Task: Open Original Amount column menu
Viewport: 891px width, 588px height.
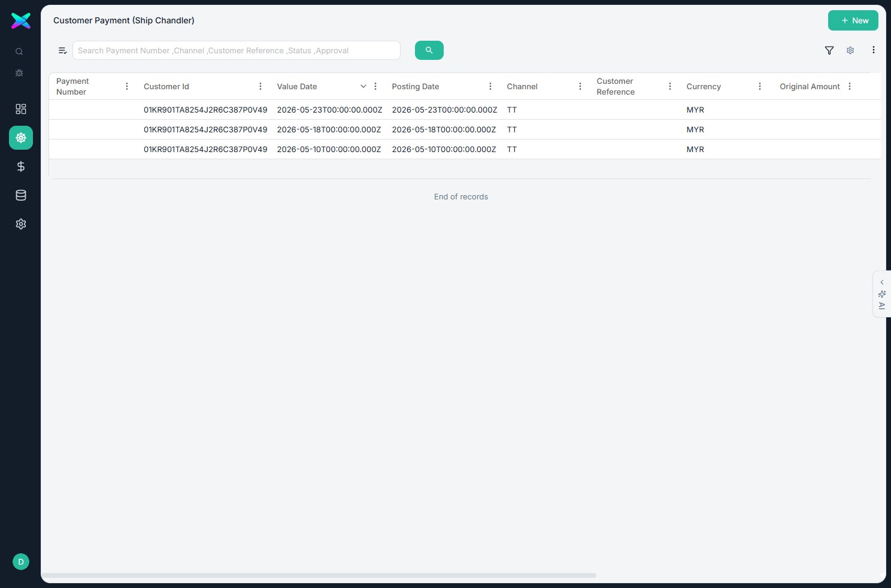Action: pyautogui.click(x=850, y=86)
